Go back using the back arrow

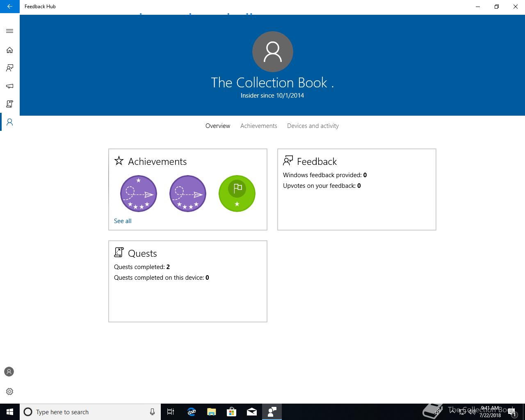point(9,7)
